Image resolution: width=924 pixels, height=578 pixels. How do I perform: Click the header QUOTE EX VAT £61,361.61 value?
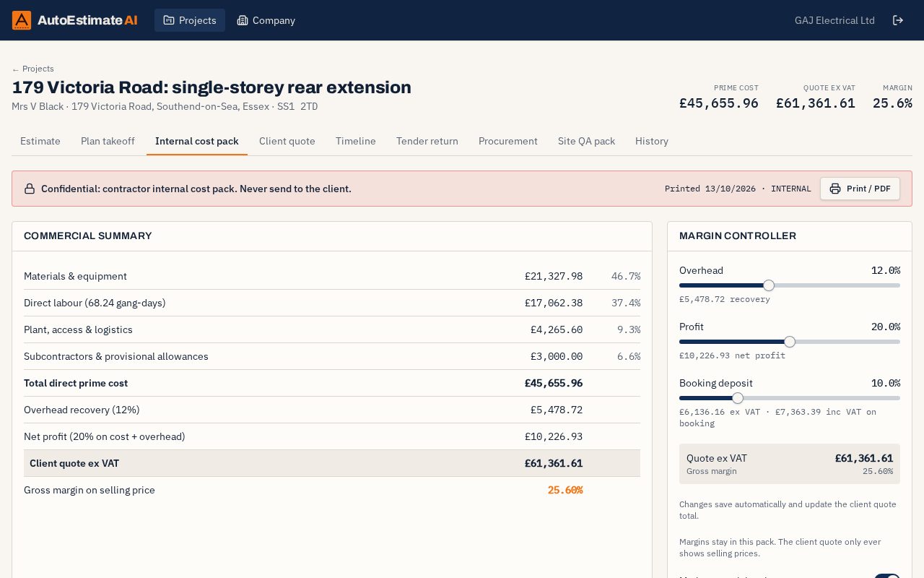pos(816,103)
